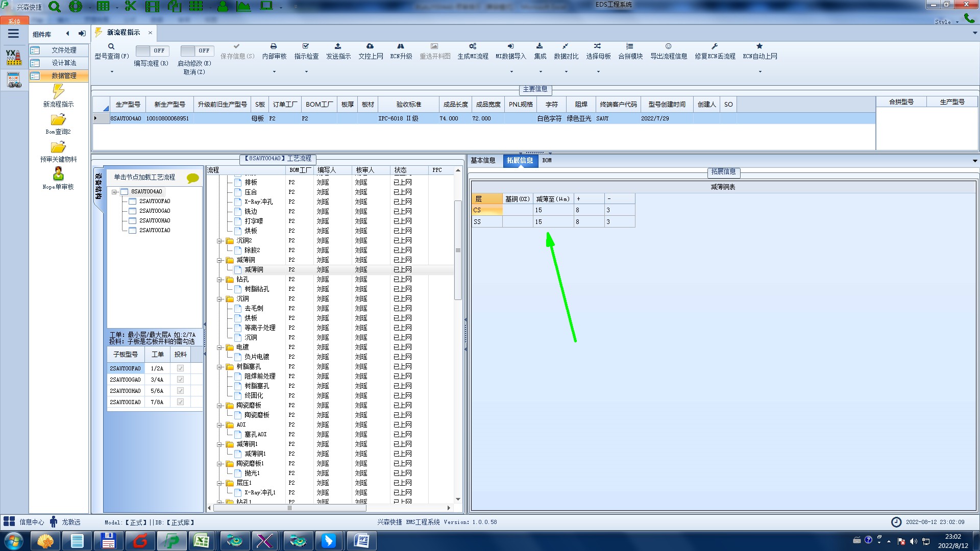980x551 pixels.
Task: Click the ECN自动上网 star icon
Action: point(759,46)
